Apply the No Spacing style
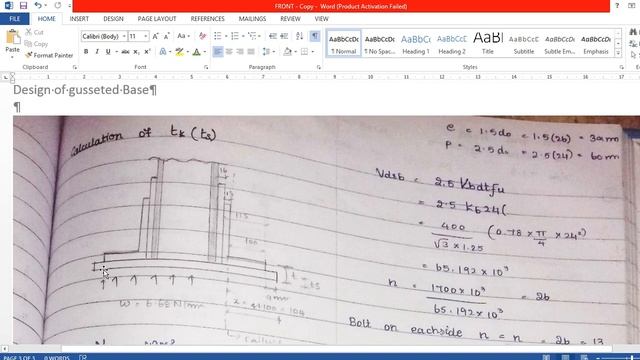 tap(380, 43)
